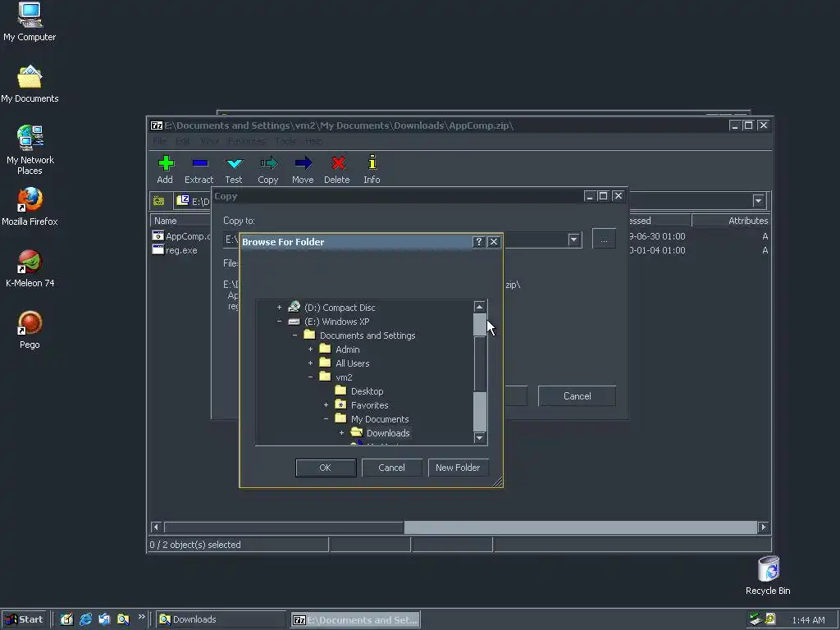Image resolution: width=840 pixels, height=630 pixels.
Task: Click the Info toolbar icon
Action: coord(372,163)
